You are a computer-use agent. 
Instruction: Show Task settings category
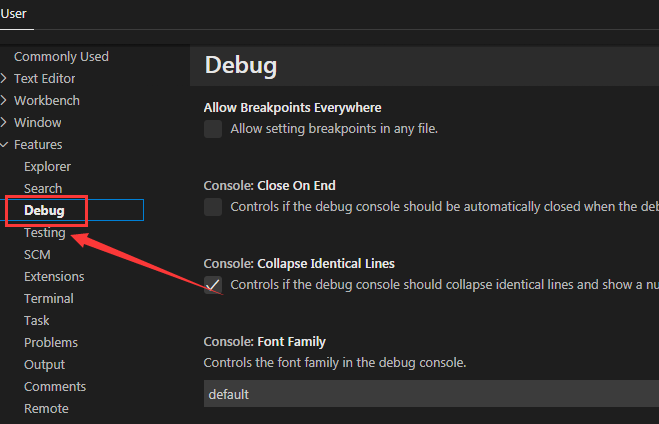[36, 320]
